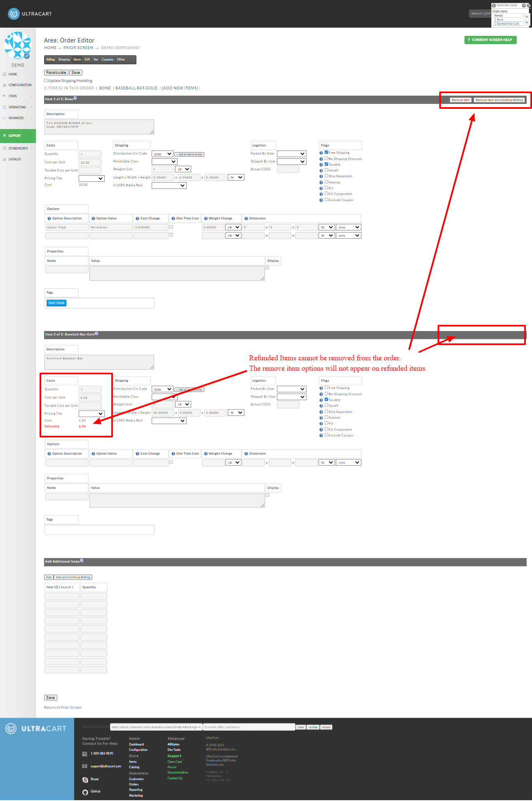532x801 pixels.
Task: Click the Quick Item Jump left arrow icon
Action: coord(494,5)
